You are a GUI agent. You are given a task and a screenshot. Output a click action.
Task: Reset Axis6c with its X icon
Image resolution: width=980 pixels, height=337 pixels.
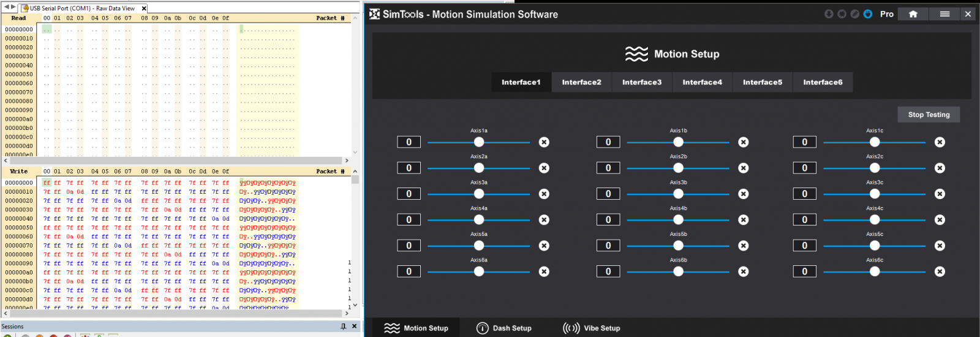click(x=940, y=271)
